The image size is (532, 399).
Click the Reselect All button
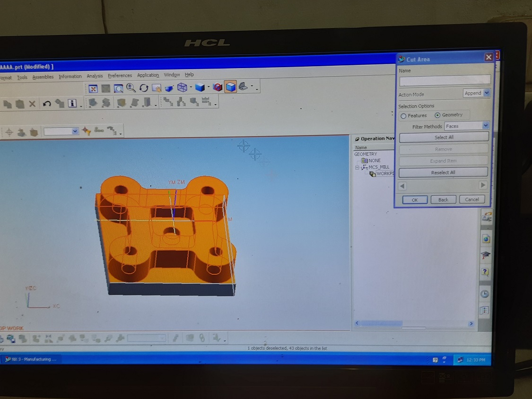point(443,172)
